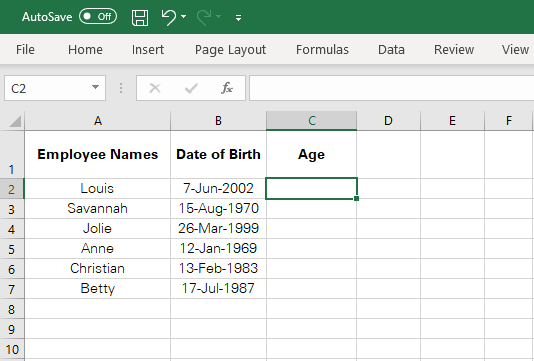Click the Cancel X formula icon
Viewport: 534px width, 361px height.
pos(155,88)
